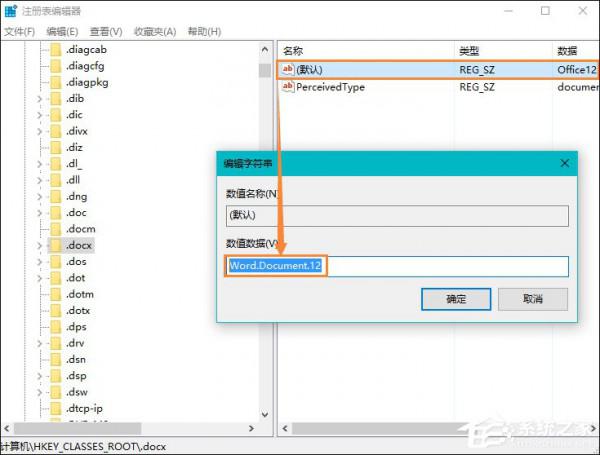Screen dimensions: 600x455
Task: Select the (默认) value name in list
Action: pos(309,70)
